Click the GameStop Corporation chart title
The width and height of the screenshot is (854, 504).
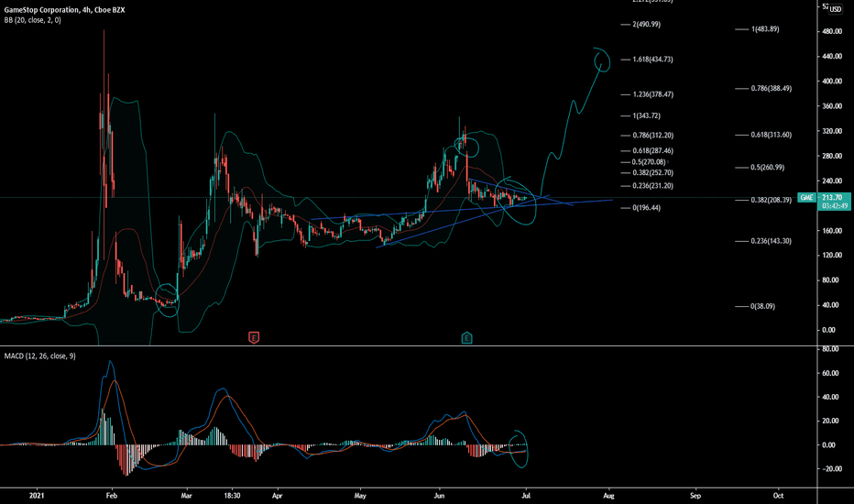click(64, 10)
